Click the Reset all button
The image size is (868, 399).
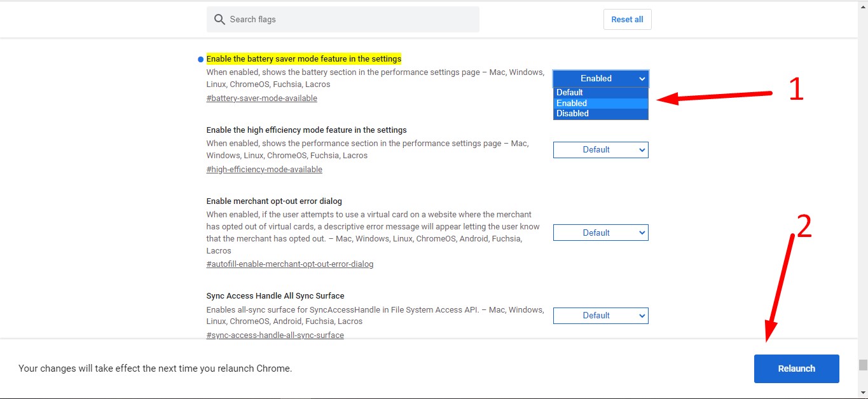tap(627, 19)
